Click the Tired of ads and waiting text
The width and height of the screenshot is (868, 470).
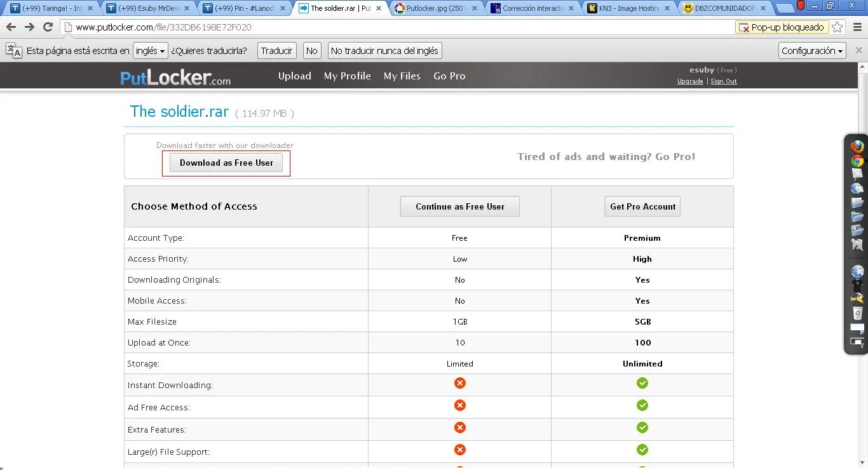[x=606, y=156]
